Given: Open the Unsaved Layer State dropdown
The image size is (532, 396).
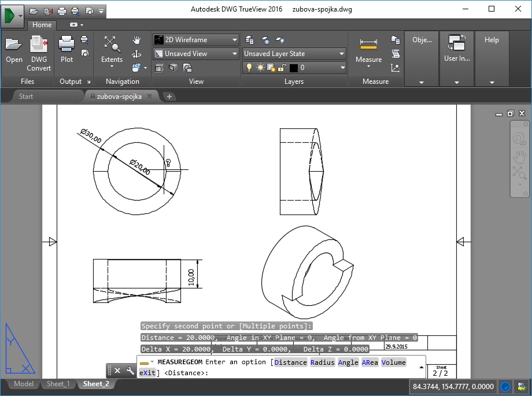Looking at the screenshot, I should pyautogui.click(x=294, y=54).
